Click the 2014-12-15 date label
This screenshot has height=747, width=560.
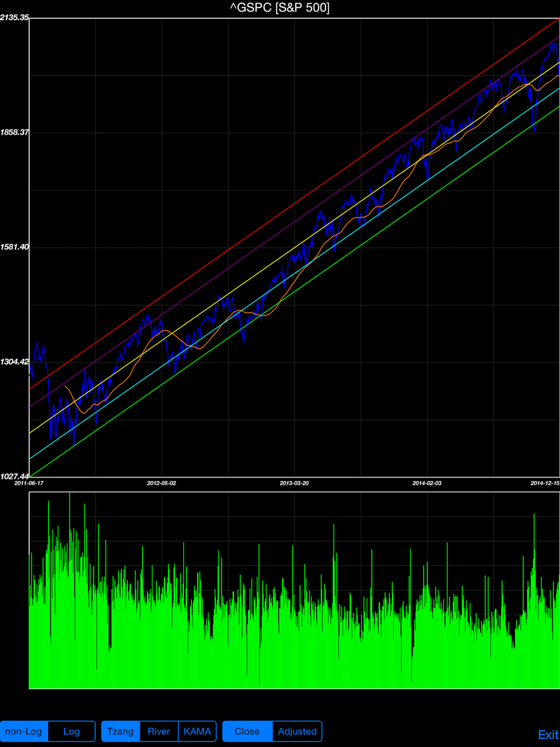(545, 483)
